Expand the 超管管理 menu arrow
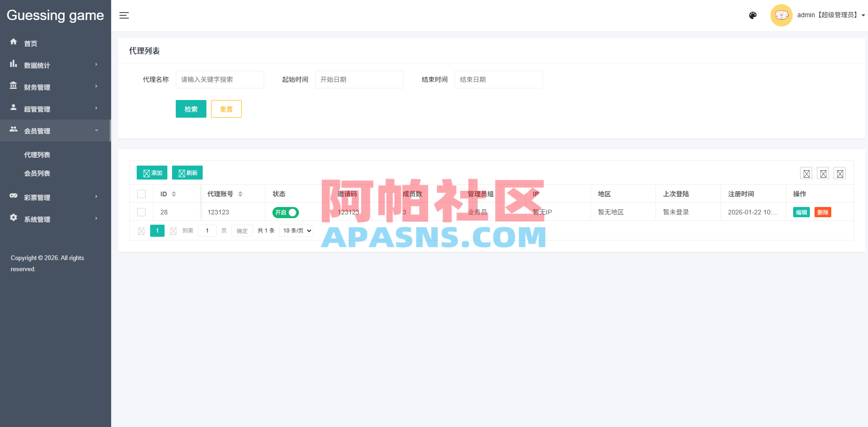Viewport: 868px width, 427px height. (x=96, y=108)
